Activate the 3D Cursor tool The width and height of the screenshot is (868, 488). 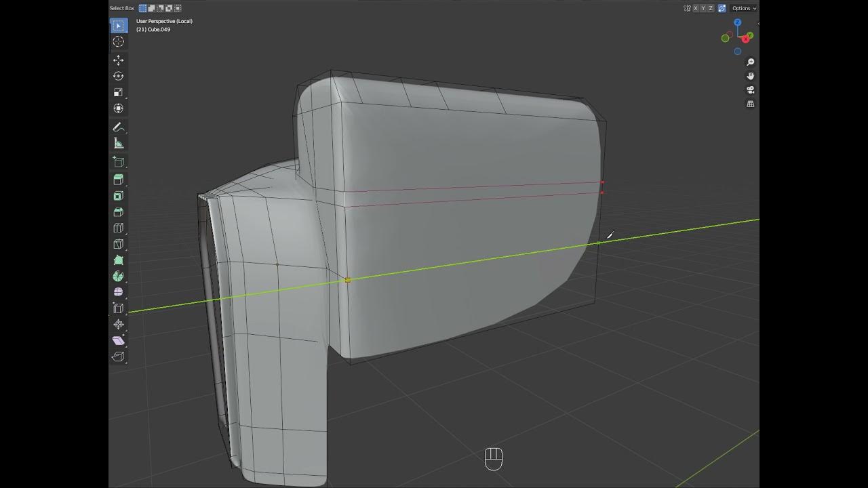(119, 41)
